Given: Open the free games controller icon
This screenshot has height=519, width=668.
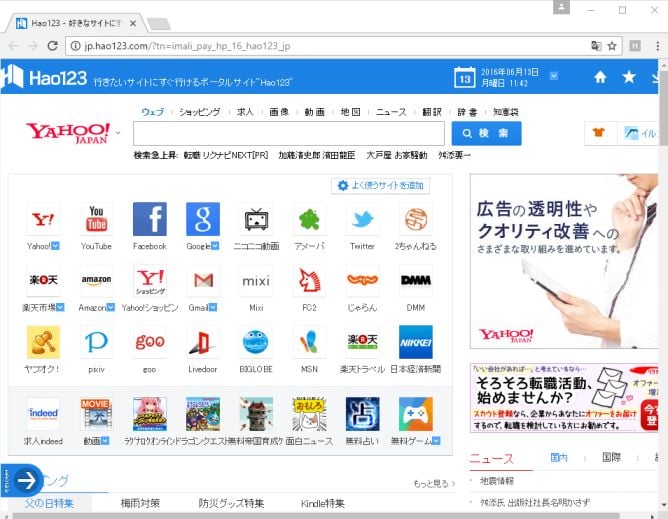Looking at the screenshot, I should (x=416, y=414).
